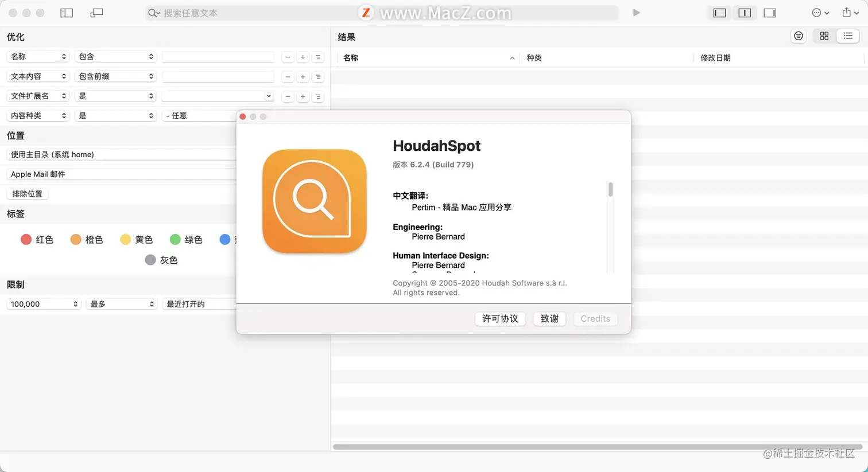Focus the 搜索任意文本 search field
This screenshot has width=868, height=472.
(382, 13)
